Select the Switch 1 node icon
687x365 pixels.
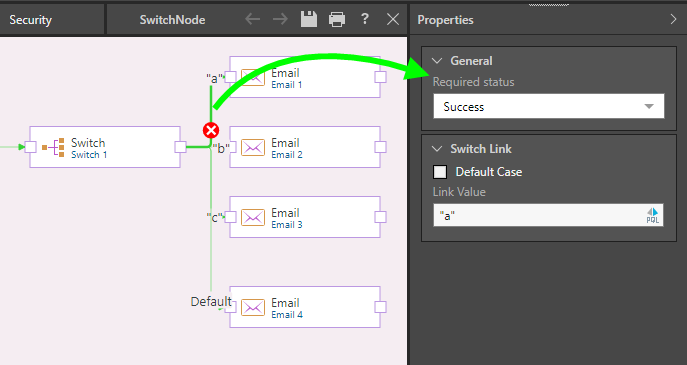coord(53,147)
